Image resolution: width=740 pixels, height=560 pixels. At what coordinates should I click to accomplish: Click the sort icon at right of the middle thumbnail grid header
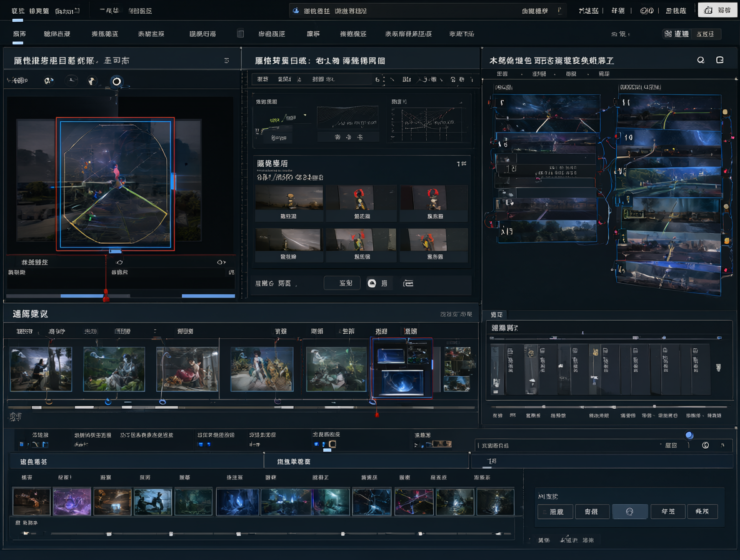pos(461,163)
